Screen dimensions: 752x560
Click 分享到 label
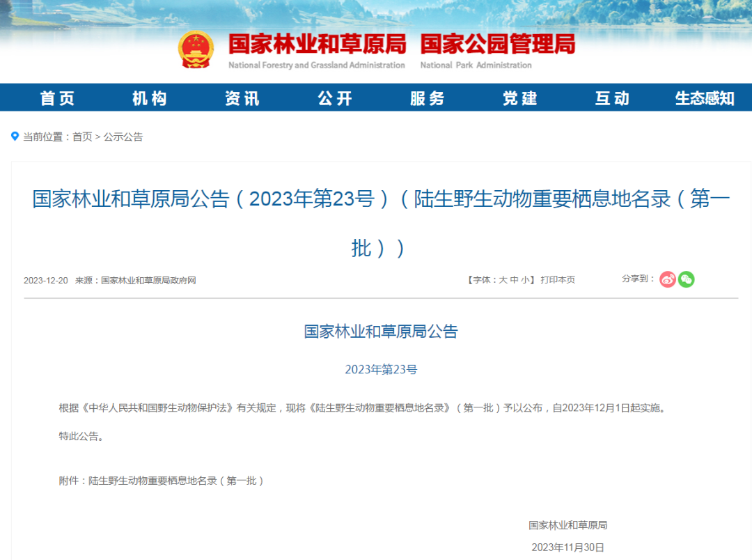pos(637,279)
